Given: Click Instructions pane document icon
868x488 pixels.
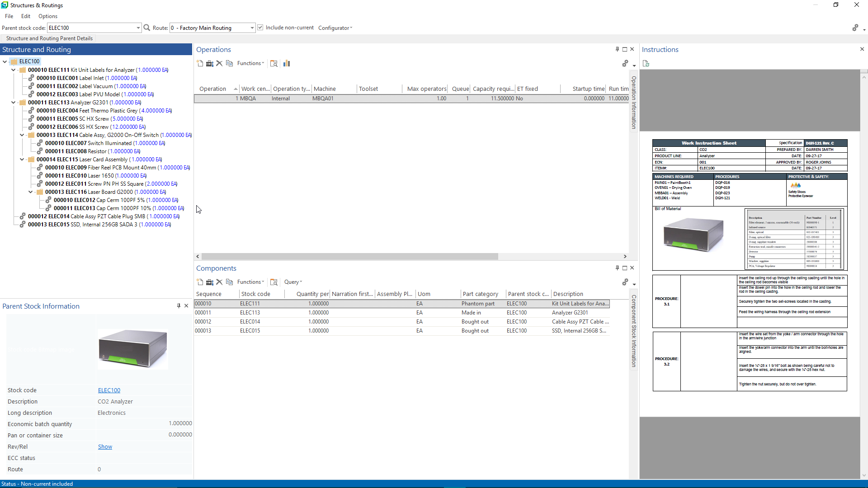Looking at the screenshot, I should coord(646,64).
